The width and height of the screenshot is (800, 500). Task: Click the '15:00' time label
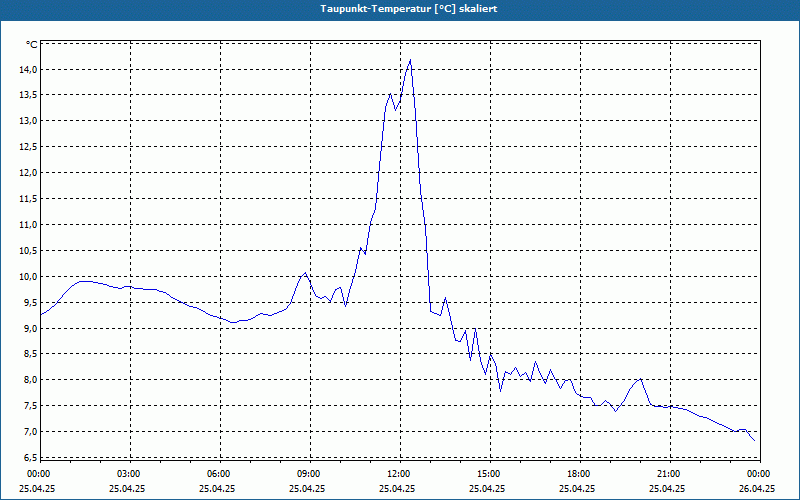488,474
